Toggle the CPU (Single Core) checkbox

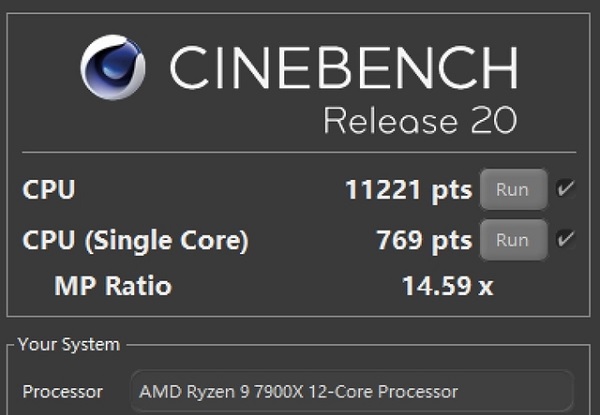pyautogui.click(x=566, y=239)
